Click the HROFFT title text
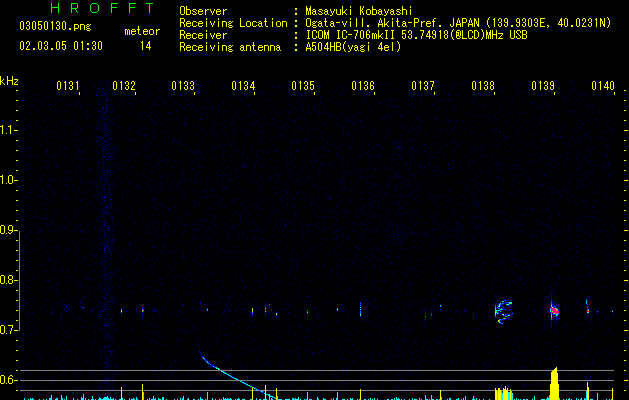This screenshot has height=400, width=629. 102,8
